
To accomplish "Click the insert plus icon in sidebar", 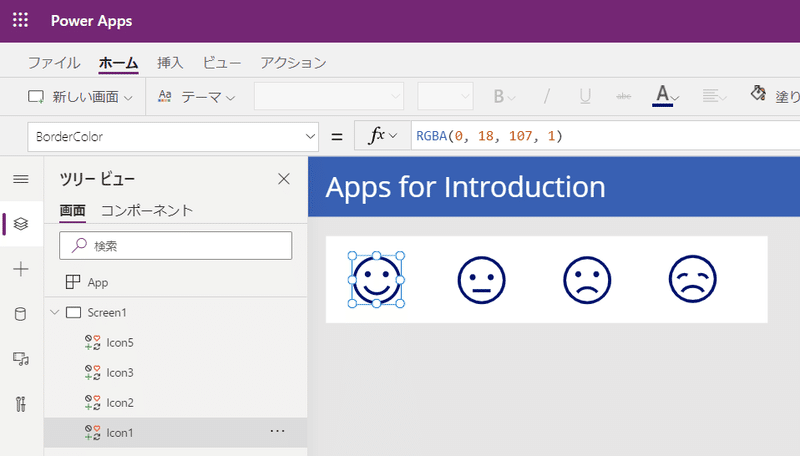I will (x=21, y=269).
